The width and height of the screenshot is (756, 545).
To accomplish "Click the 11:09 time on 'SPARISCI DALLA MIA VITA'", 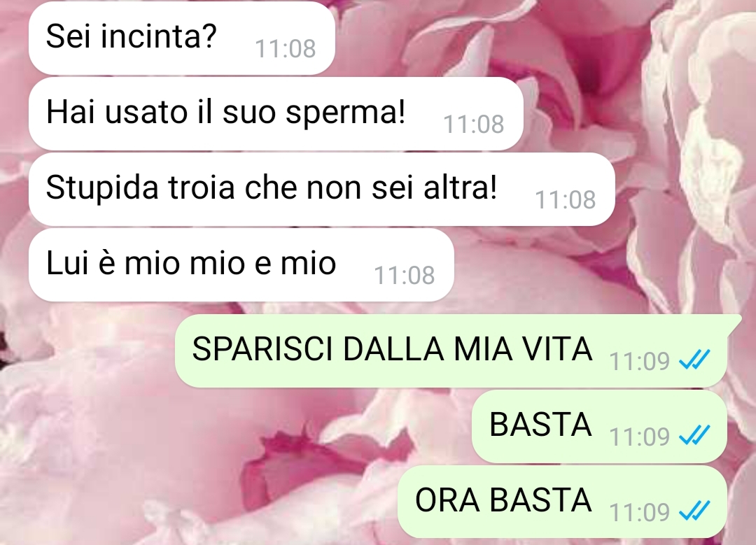I will (639, 362).
